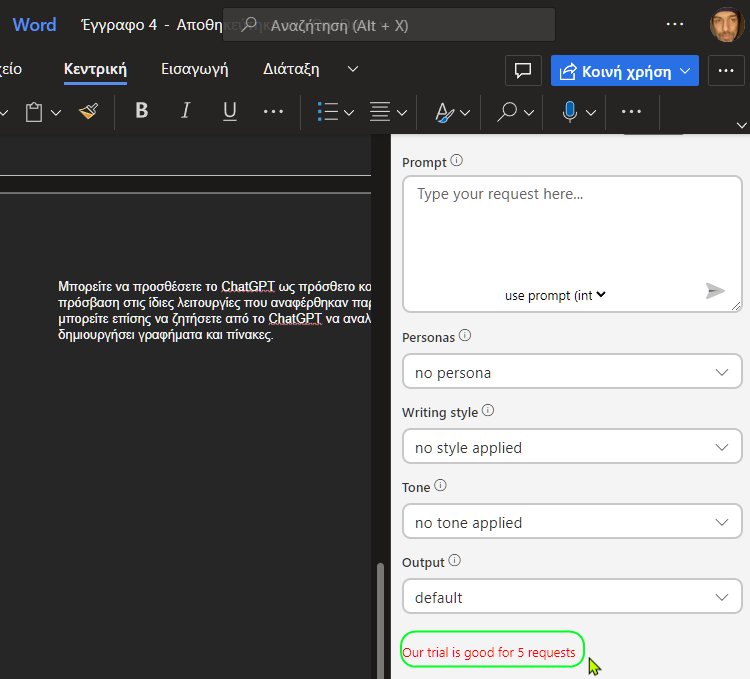Click the Αναζήτηση search field
The width and height of the screenshot is (750, 679).
389,25
